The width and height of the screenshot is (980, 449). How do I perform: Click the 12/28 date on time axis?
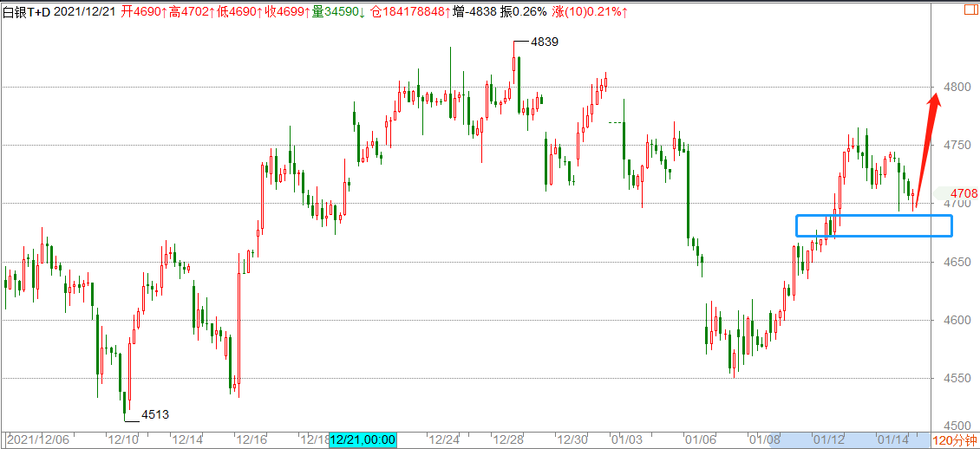pyautogui.click(x=506, y=439)
